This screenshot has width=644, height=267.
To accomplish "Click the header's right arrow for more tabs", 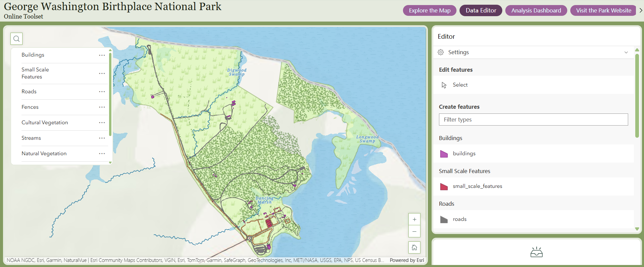I will click(x=641, y=10).
